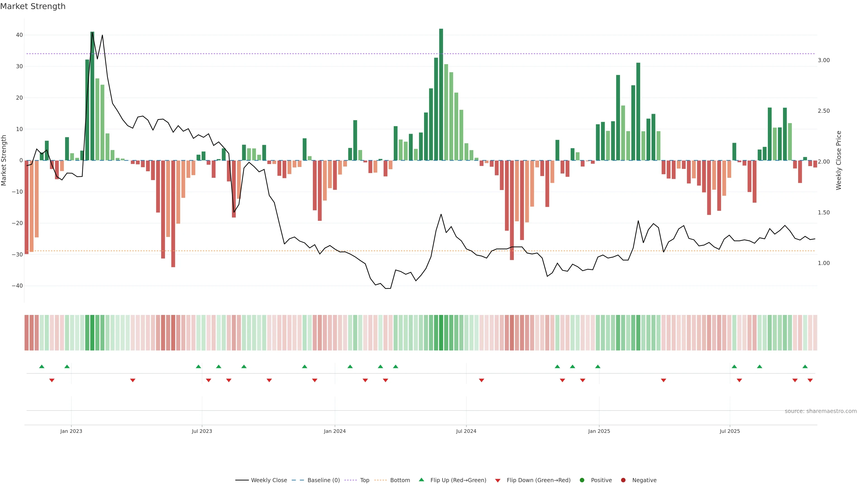The image size is (868, 488).
Task: Click the source: sharemaestro.com text
Action: tap(821, 411)
